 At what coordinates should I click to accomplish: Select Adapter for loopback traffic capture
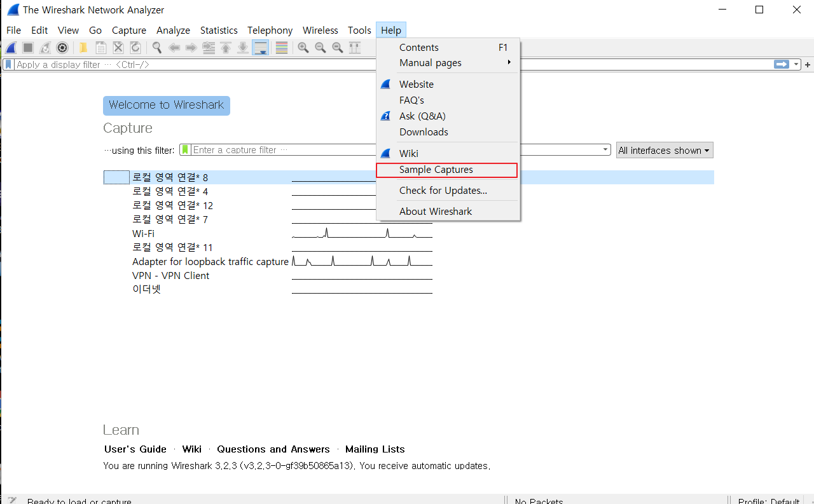[408, 261]
